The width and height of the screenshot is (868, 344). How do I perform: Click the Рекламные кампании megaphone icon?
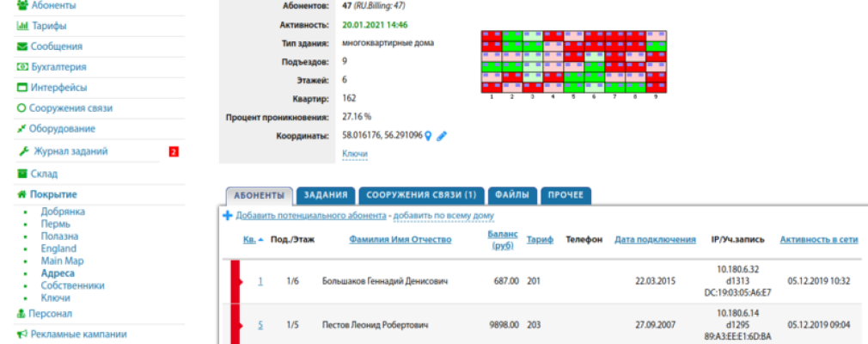coord(22,334)
